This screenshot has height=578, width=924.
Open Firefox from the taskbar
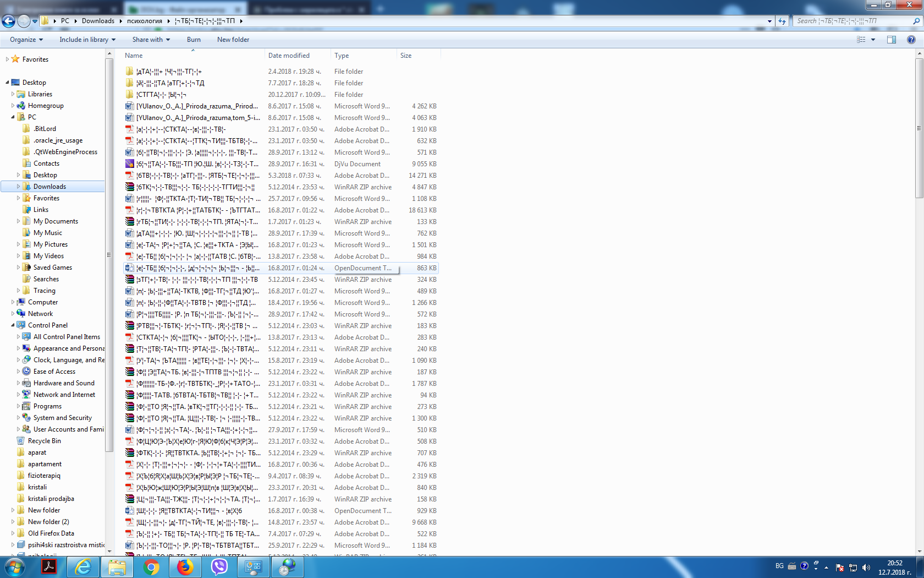pyautogui.click(x=185, y=566)
